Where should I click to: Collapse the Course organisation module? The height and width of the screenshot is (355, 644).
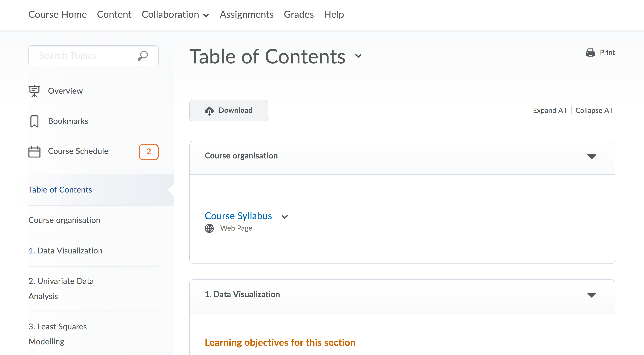point(592,156)
